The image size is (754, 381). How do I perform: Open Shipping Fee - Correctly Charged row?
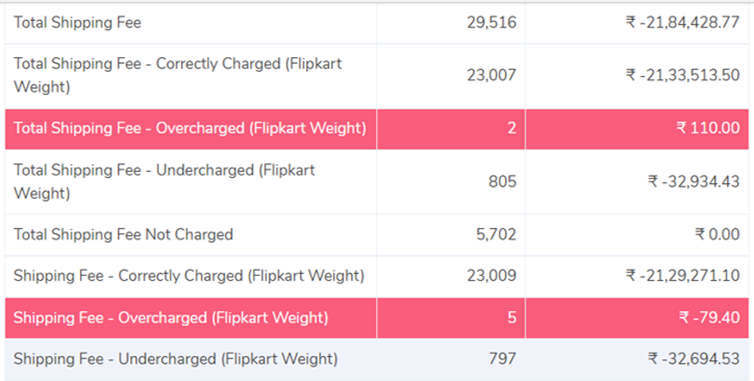(377, 276)
